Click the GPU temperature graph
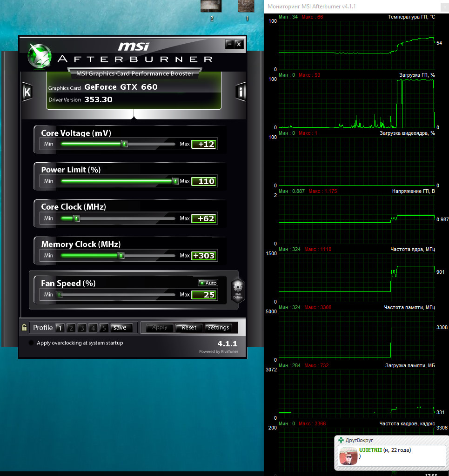The width and height of the screenshot is (449, 476). pyautogui.click(x=357, y=45)
